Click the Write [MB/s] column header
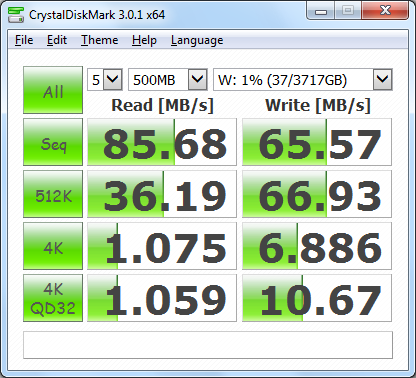416x378 pixels. click(x=318, y=105)
